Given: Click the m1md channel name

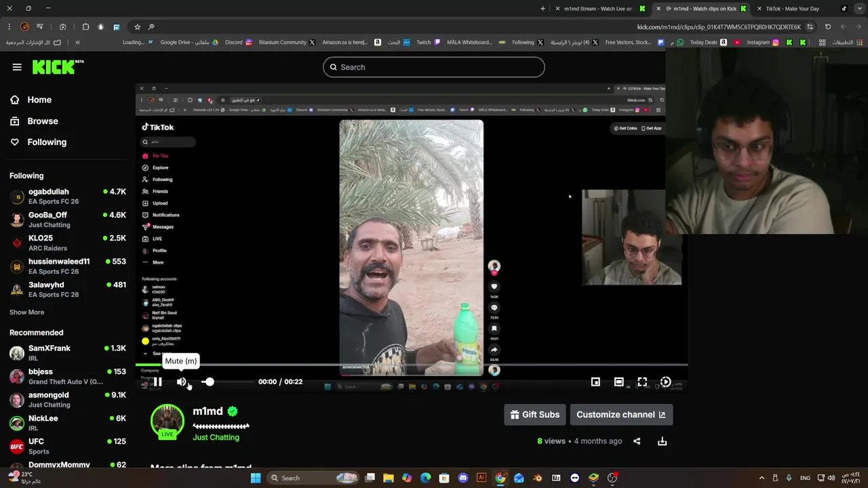Looking at the screenshot, I should tap(208, 411).
